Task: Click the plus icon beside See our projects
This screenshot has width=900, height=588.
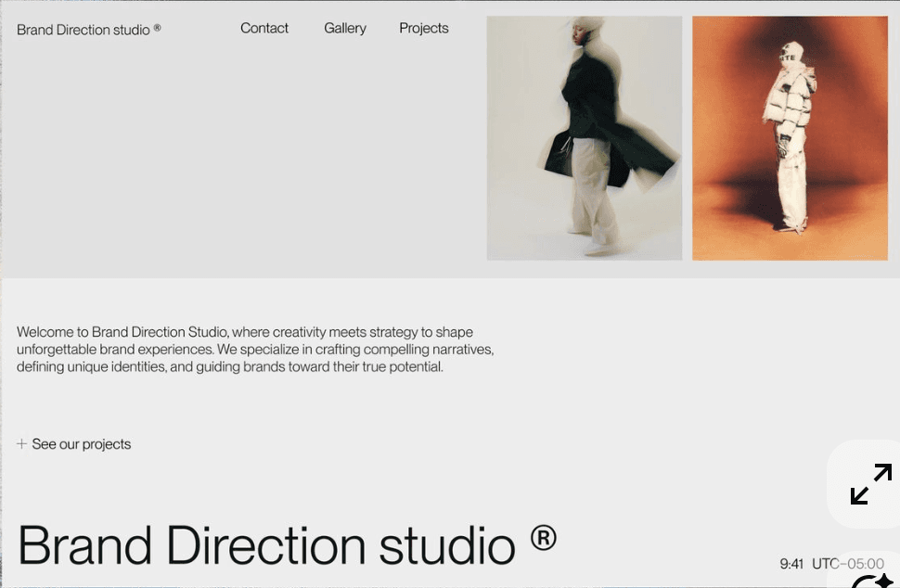Action: click(x=22, y=443)
